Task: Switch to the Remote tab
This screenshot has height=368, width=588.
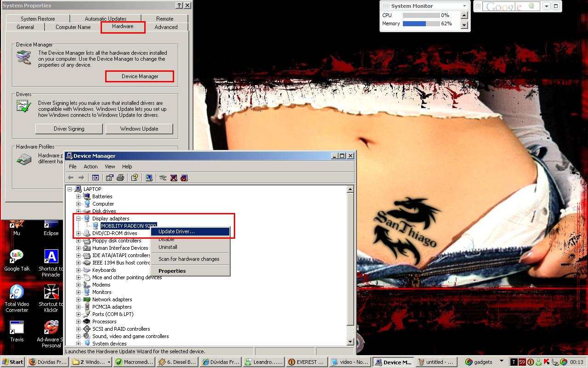Action: coord(164,19)
